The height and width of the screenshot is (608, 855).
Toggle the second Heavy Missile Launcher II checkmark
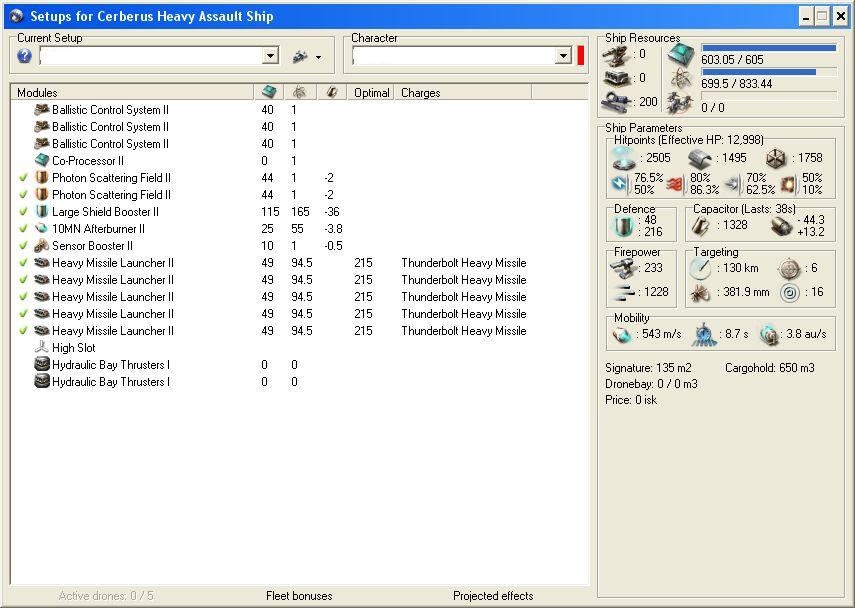23,280
